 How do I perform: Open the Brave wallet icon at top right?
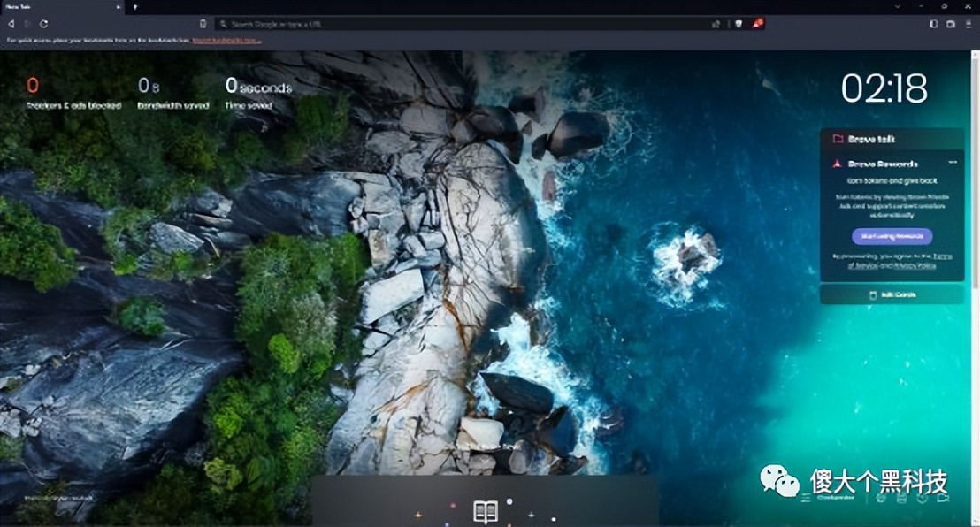(951, 24)
